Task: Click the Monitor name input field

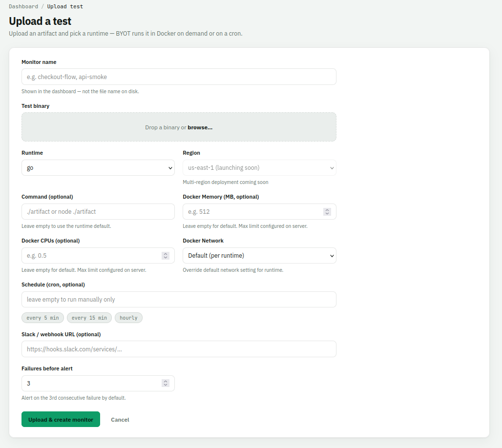Action: [179, 77]
